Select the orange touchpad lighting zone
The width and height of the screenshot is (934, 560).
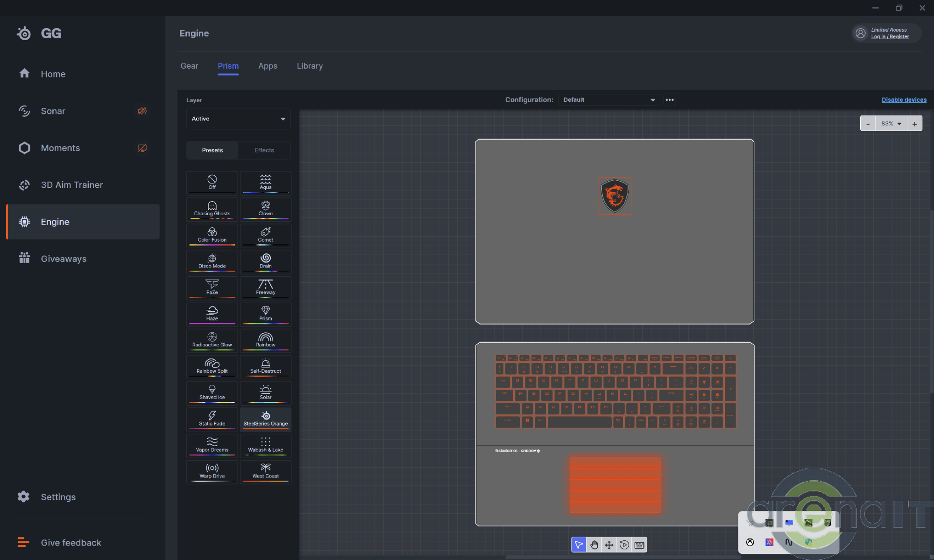[x=615, y=484]
